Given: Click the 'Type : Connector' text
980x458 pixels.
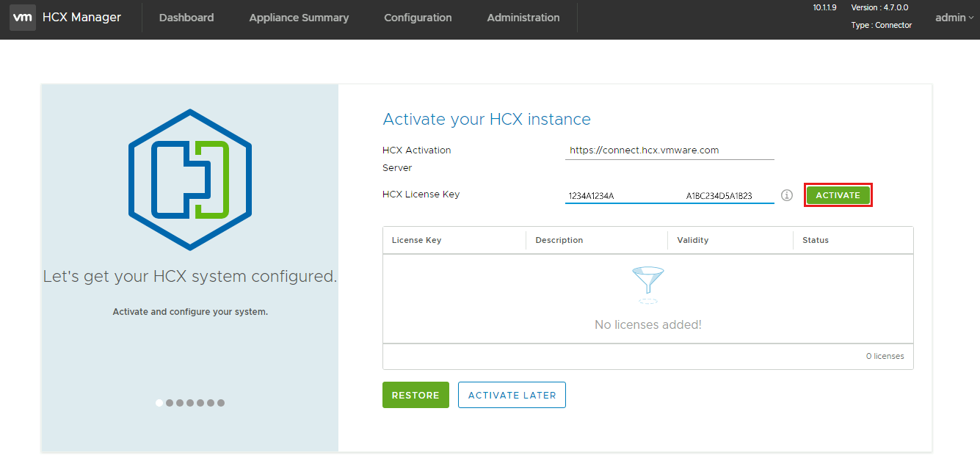Looking at the screenshot, I should [x=882, y=25].
